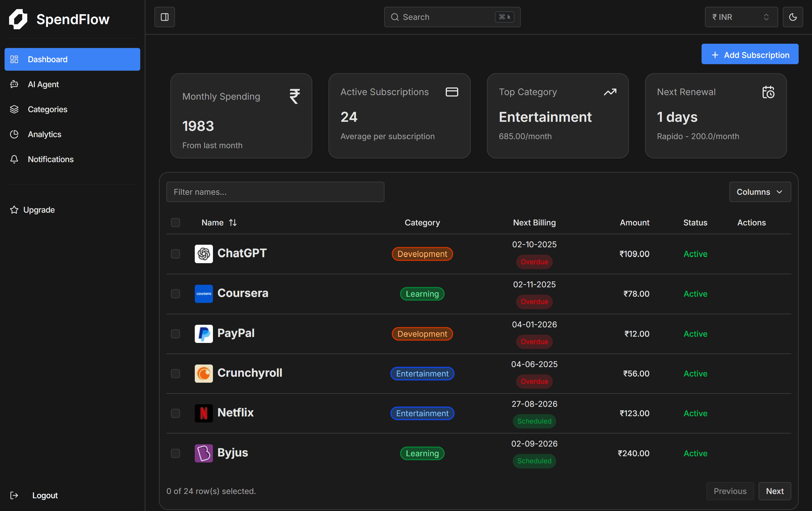
Task: Open the Categories section icon
Action: [x=14, y=109]
